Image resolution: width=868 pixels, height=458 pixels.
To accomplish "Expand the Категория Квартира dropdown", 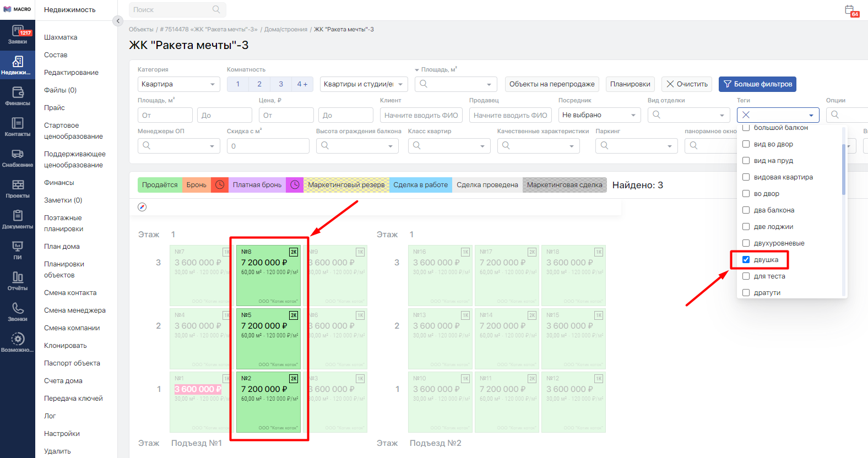I will [179, 84].
